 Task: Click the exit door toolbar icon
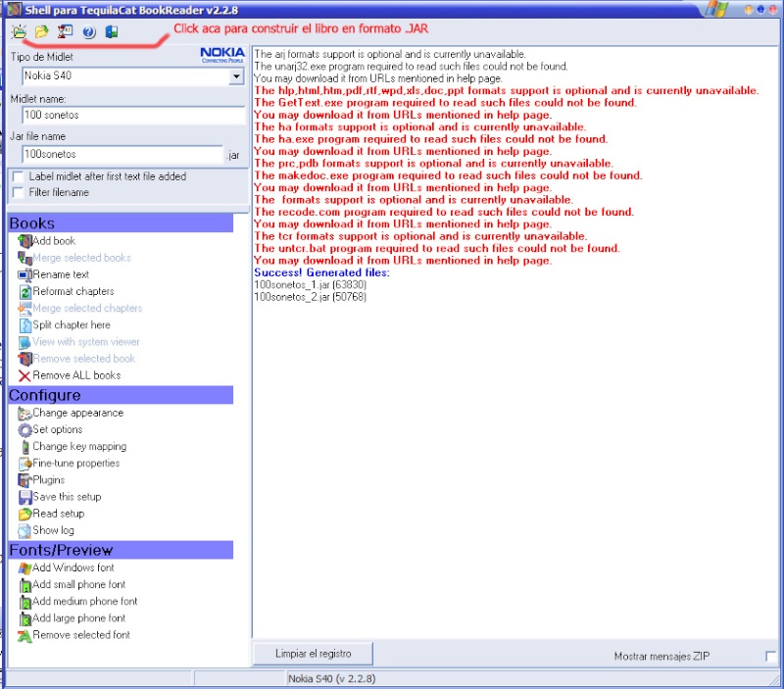point(112,32)
